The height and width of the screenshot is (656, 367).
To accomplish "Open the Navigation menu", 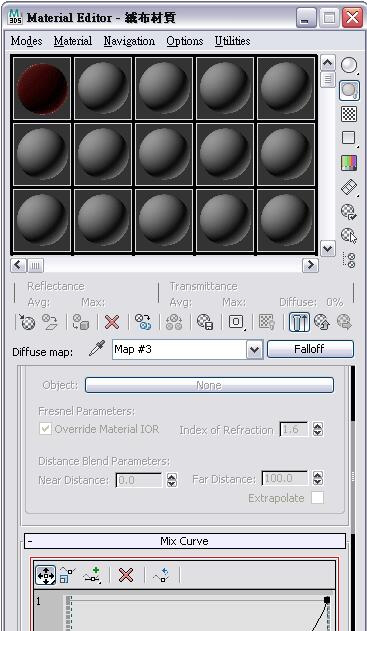I will point(129,41).
